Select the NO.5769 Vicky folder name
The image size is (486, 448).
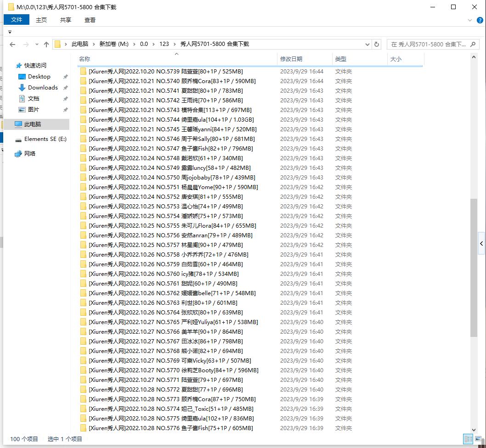pos(170,361)
